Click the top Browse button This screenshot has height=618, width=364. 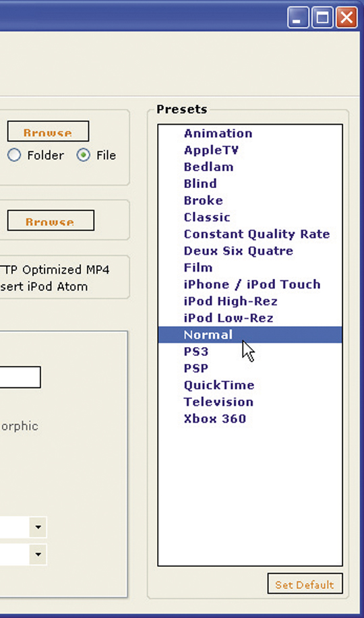click(x=48, y=131)
